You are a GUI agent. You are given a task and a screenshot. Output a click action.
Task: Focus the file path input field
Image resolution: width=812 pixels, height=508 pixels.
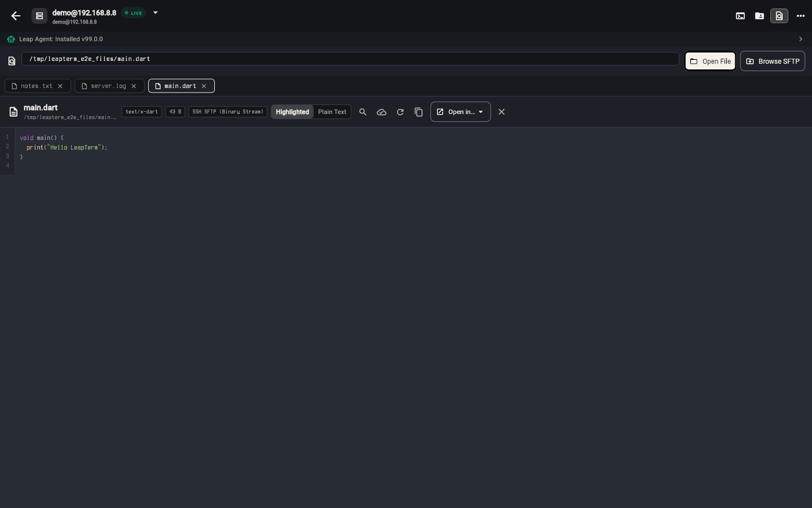pyautogui.click(x=350, y=59)
